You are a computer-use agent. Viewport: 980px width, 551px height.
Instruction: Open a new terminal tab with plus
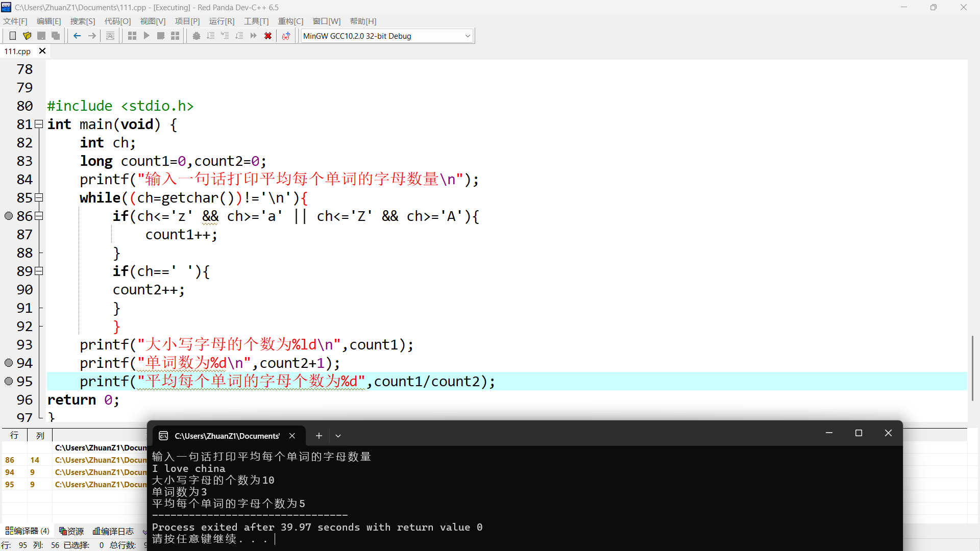(x=319, y=436)
